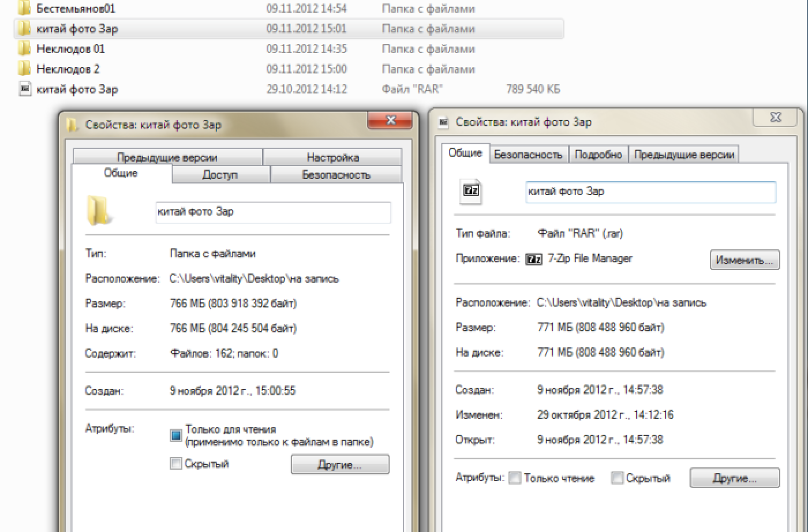This screenshot has height=532, width=808.
Task: Click Другие... button in folder properties
Action: click(x=339, y=464)
